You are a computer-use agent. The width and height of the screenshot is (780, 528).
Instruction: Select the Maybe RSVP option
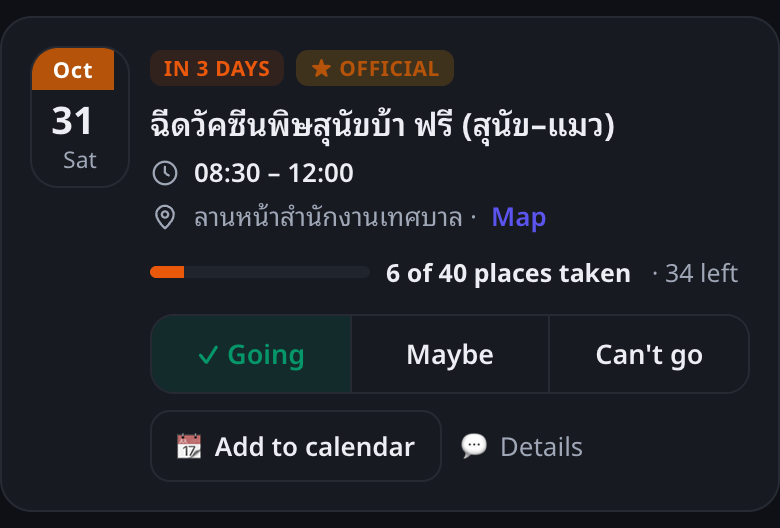click(x=450, y=354)
